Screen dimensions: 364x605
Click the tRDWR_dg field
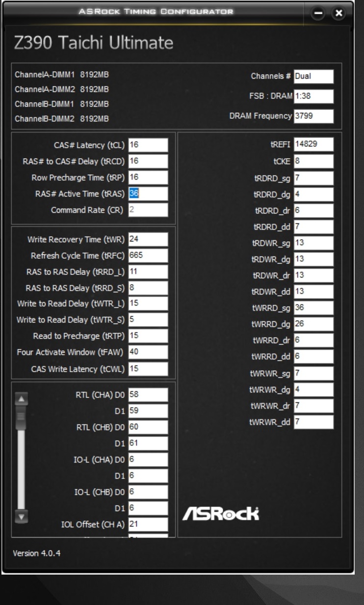314,259
